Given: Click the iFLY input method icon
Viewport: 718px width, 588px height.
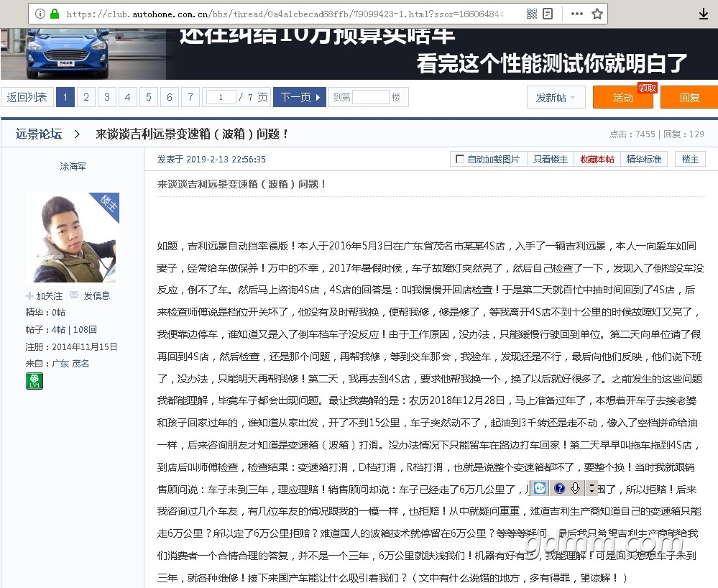Looking at the screenshot, I should click(x=540, y=489).
